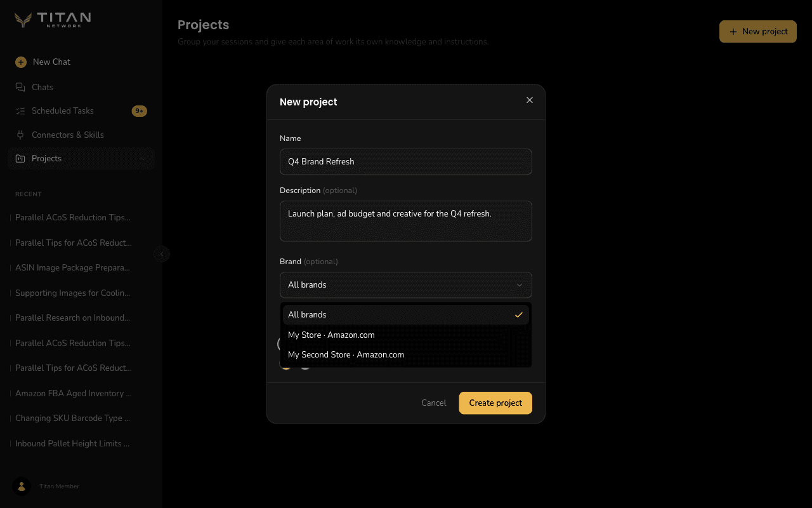The width and height of the screenshot is (812, 508).
Task: Open recent chat 'Parallel Research on Inbound...'
Action: [73, 318]
